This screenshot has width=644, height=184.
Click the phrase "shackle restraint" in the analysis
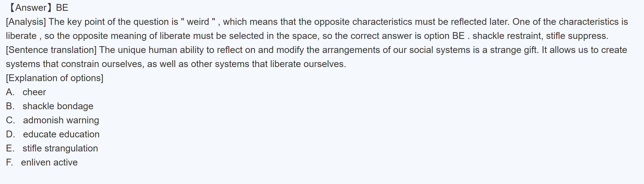coord(508,36)
